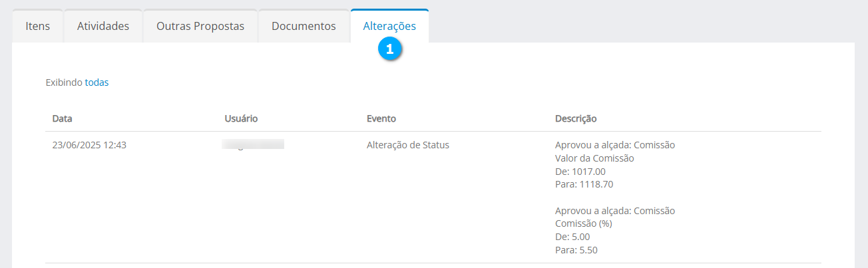Click the Descrição column header
The width and height of the screenshot is (868, 268).
pos(576,118)
